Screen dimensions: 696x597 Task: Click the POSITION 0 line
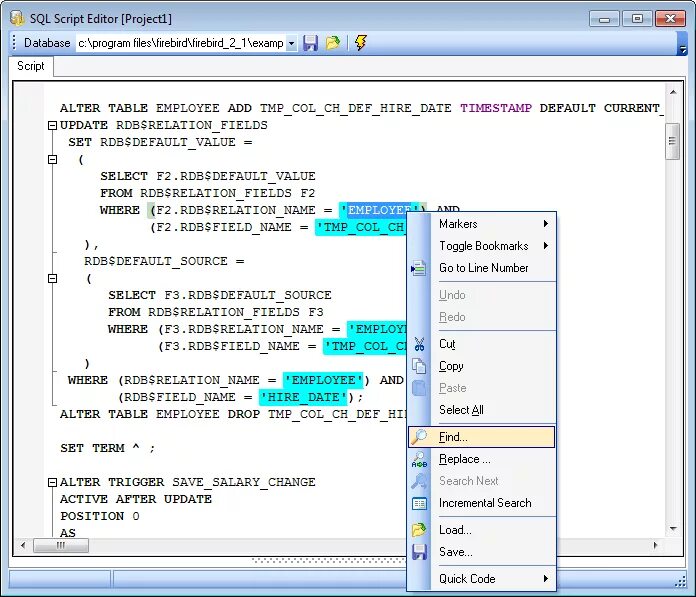(x=100, y=516)
